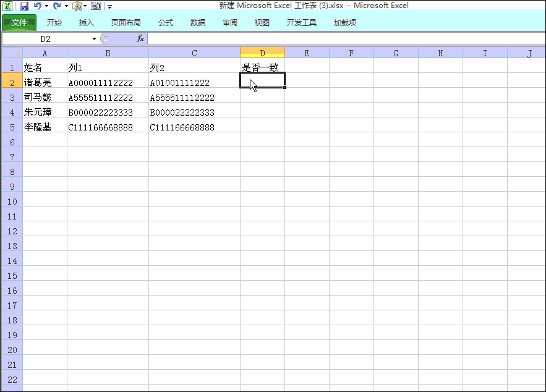Open the Undo history dropdown arrow
This screenshot has width=546, height=392.
pos(46,6)
